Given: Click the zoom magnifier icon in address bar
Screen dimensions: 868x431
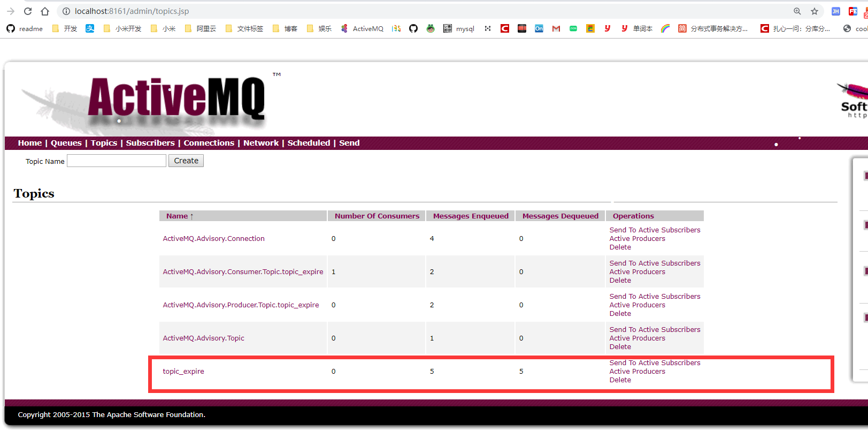Looking at the screenshot, I should (797, 11).
